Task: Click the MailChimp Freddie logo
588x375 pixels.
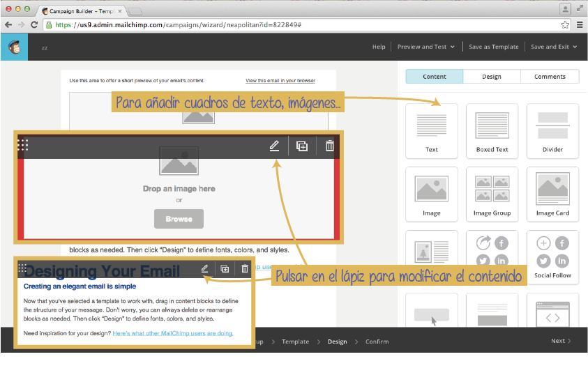Action: [x=14, y=47]
